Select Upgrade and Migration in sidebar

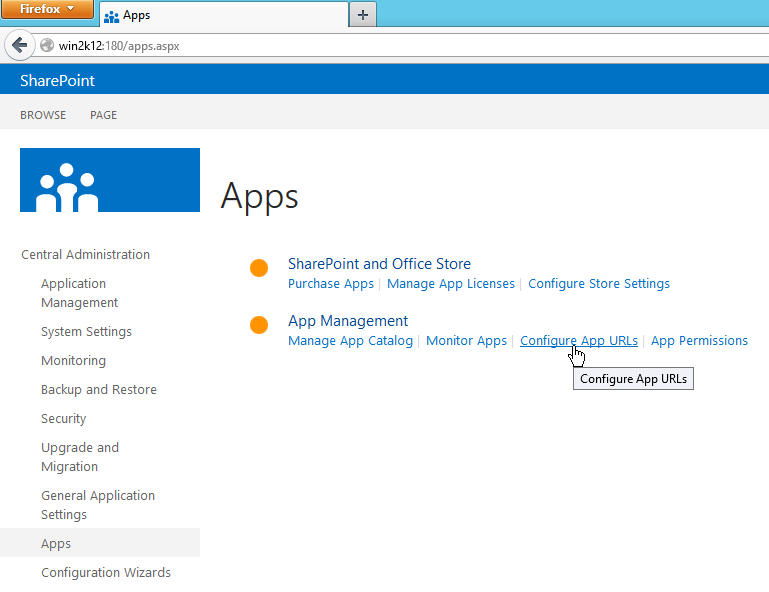(80, 457)
